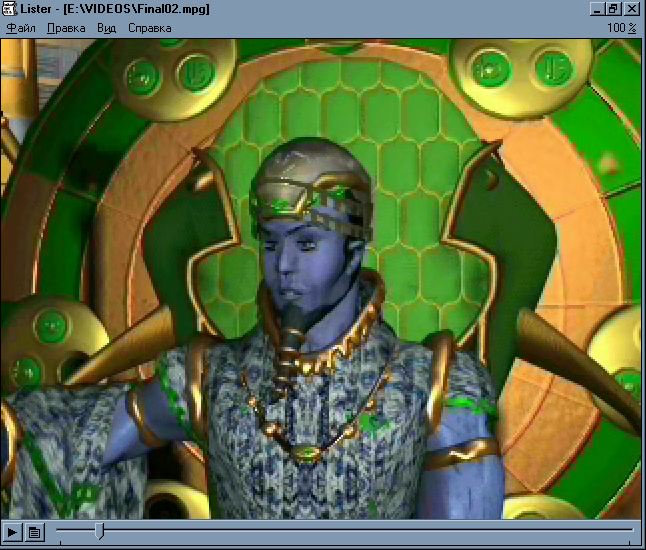This screenshot has width=646, height=550.
Task: Click the video seek slider handle
Action: pos(99,531)
